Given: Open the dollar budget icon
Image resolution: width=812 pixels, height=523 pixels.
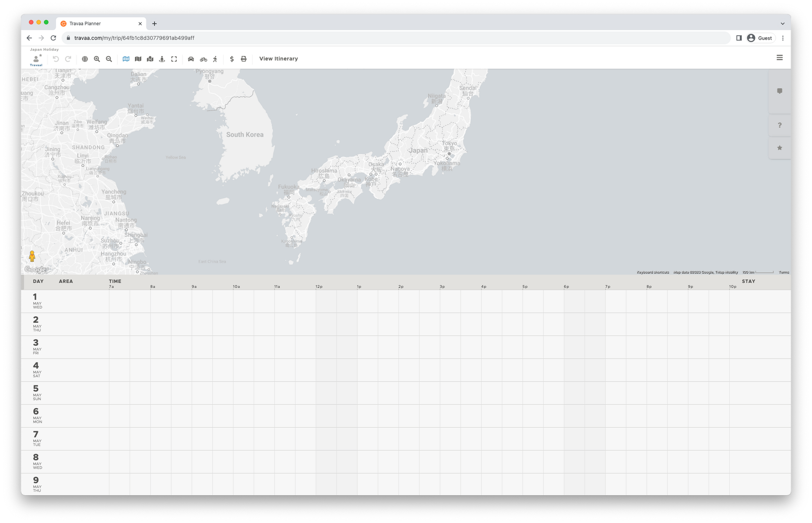Looking at the screenshot, I should point(232,59).
